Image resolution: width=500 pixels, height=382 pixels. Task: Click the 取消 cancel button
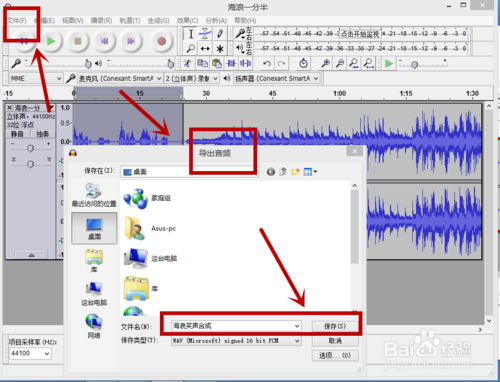pyautogui.click(x=335, y=341)
